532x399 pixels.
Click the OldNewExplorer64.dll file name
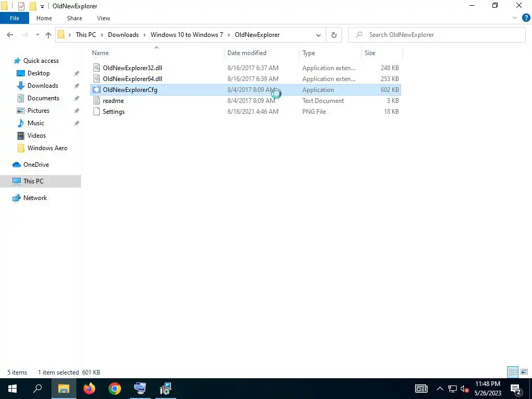tap(132, 79)
